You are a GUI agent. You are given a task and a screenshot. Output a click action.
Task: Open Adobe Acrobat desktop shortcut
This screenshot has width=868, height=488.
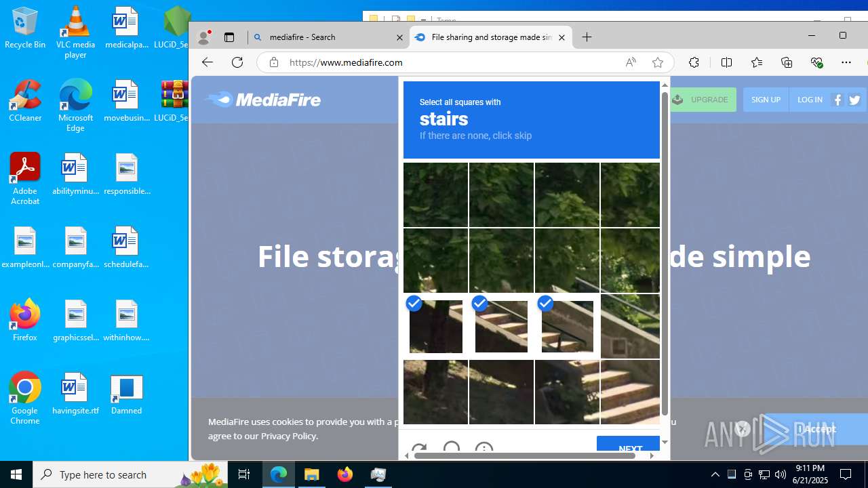click(25, 179)
